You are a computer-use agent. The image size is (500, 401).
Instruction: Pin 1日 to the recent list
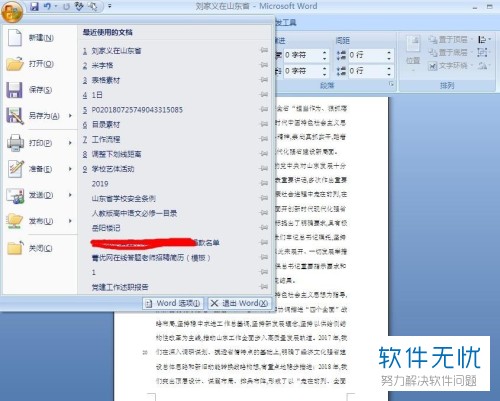point(264,94)
